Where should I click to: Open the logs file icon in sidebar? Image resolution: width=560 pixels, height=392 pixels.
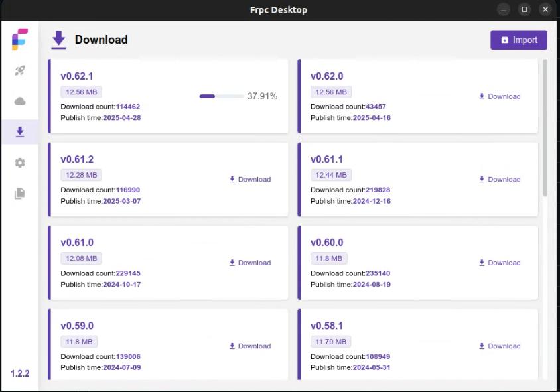pyautogui.click(x=20, y=194)
